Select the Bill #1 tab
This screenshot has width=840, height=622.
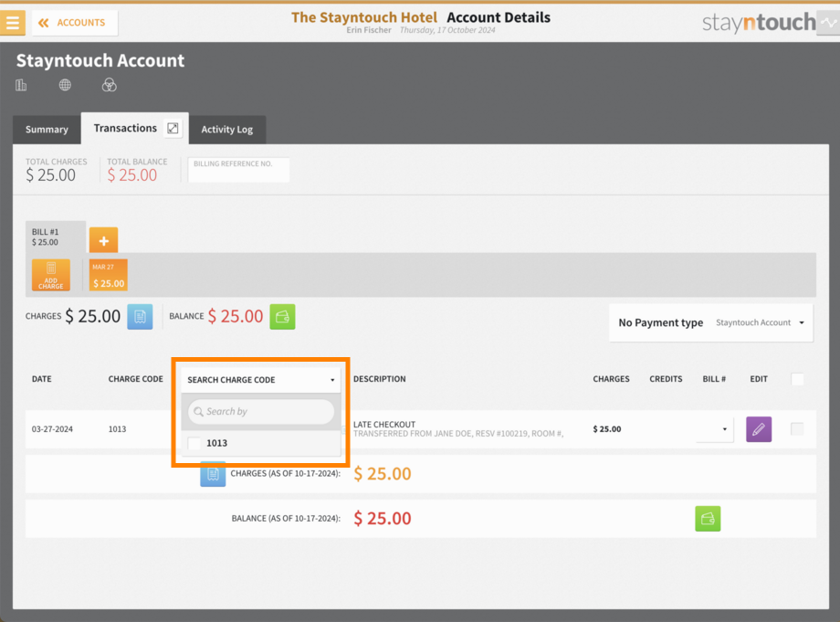point(55,237)
